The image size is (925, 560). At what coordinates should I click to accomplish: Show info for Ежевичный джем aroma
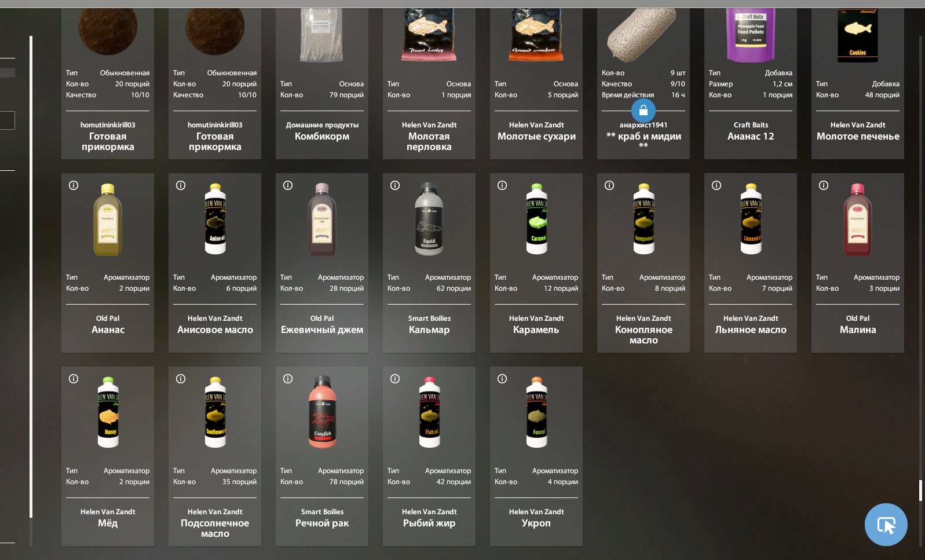[x=288, y=185]
